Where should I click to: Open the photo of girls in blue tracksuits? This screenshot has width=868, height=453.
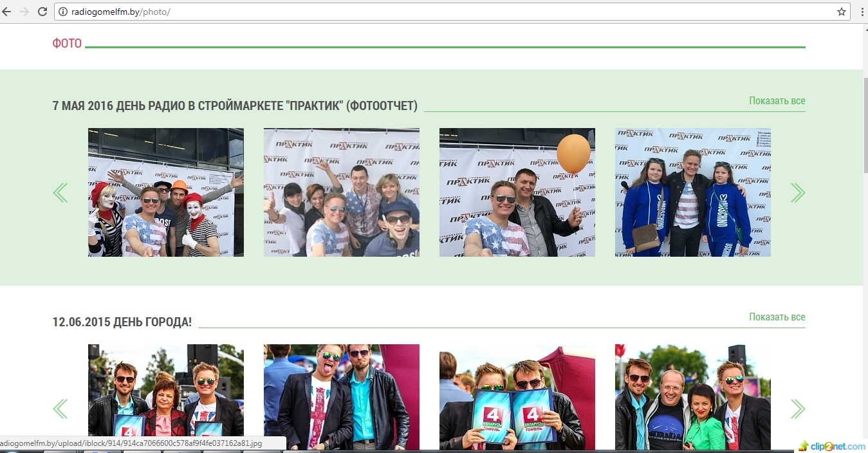(692, 192)
